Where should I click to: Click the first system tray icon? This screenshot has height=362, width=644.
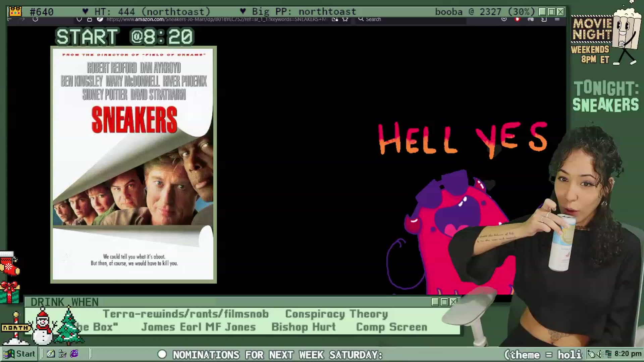[592, 354]
